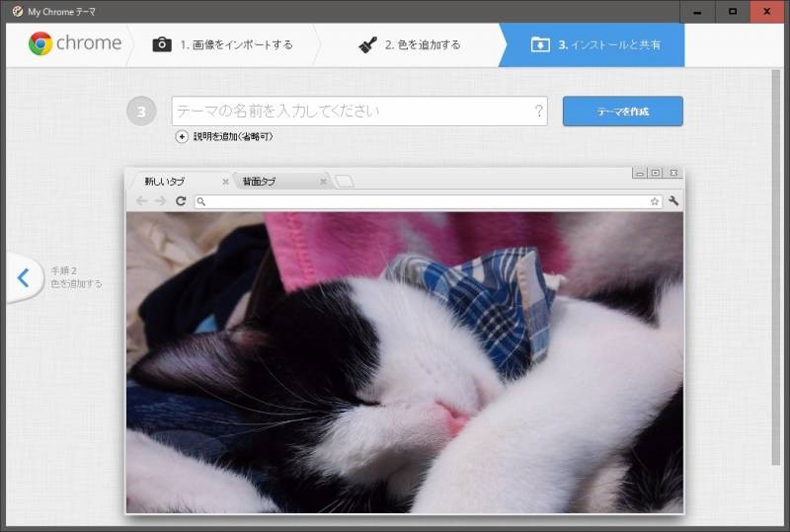Go back with the left chevron arrow
Screen dimensions: 790x532
23,277
